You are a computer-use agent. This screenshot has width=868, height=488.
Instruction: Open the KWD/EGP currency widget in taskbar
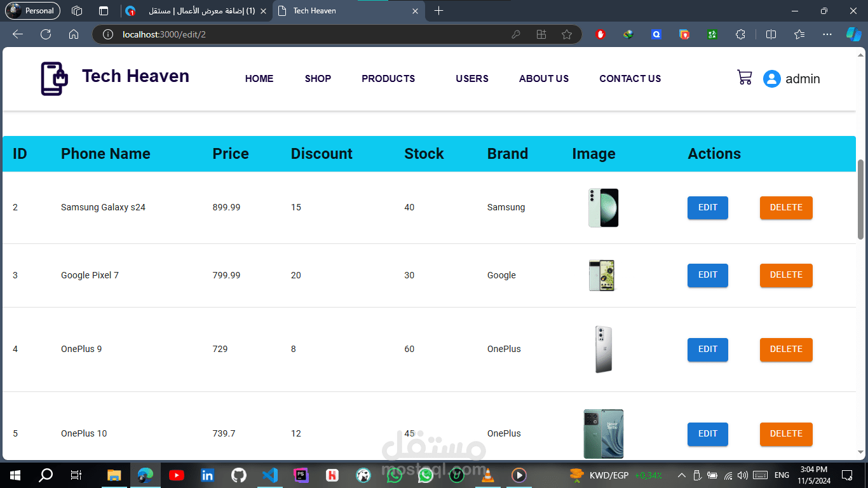pos(615,475)
